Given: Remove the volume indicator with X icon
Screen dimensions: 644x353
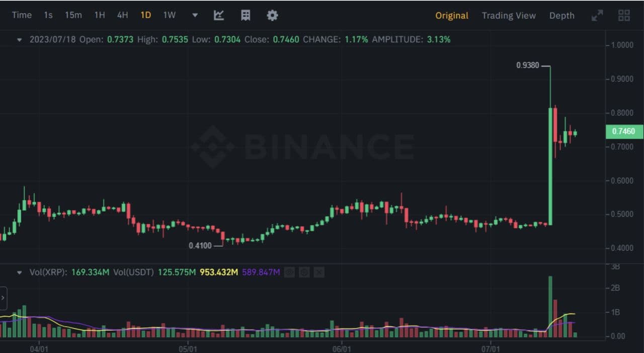Looking at the screenshot, I should tap(319, 272).
